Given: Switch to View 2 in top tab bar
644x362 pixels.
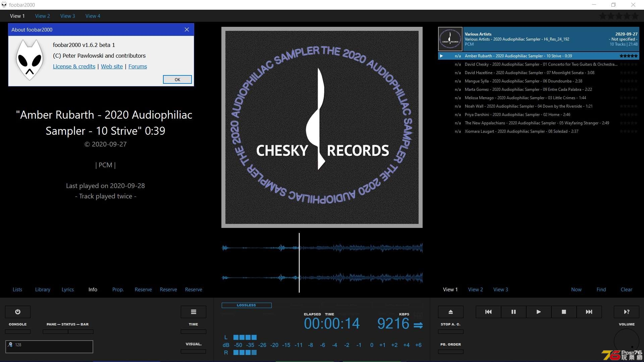Looking at the screenshot, I should pyautogui.click(x=42, y=16).
